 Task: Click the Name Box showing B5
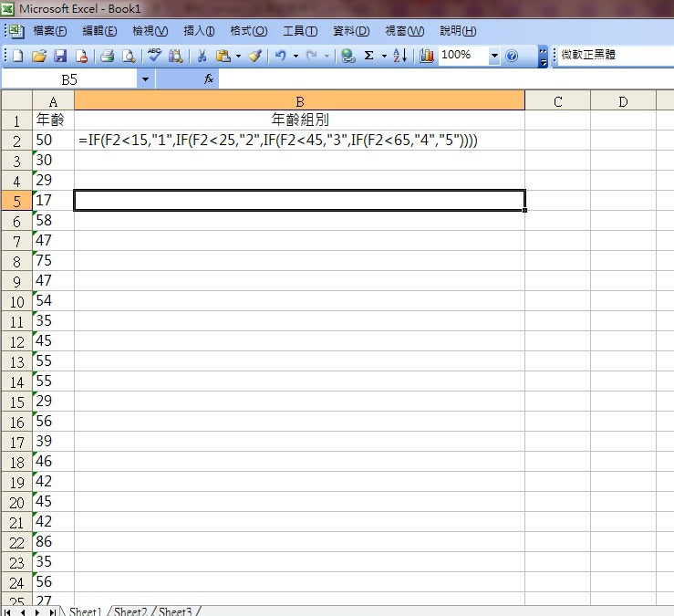coord(69,79)
